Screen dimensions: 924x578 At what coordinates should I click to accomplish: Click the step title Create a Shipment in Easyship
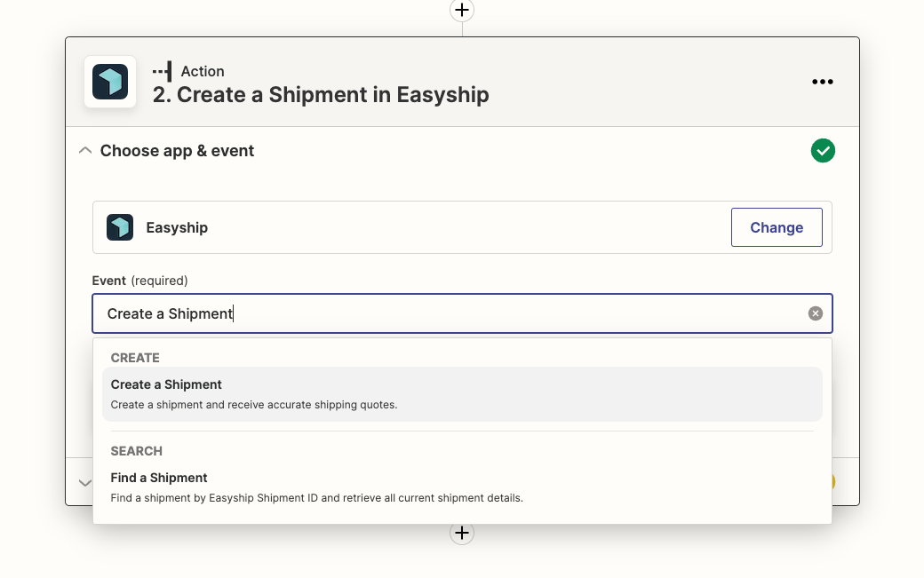[321, 95]
